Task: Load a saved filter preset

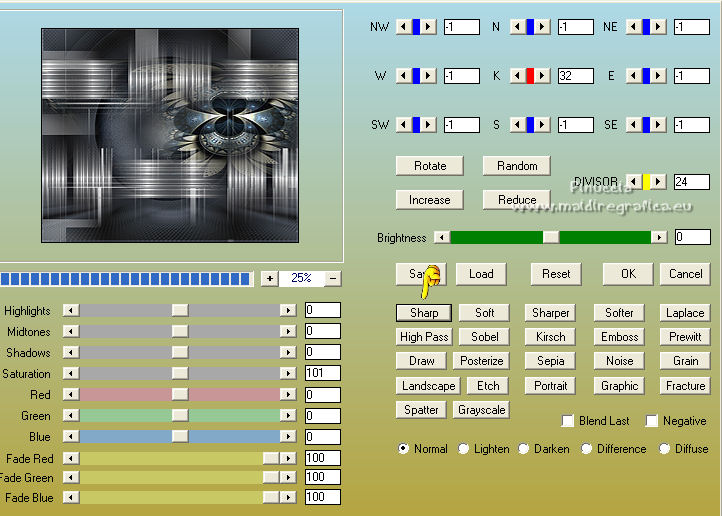Action: tap(481, 274)
